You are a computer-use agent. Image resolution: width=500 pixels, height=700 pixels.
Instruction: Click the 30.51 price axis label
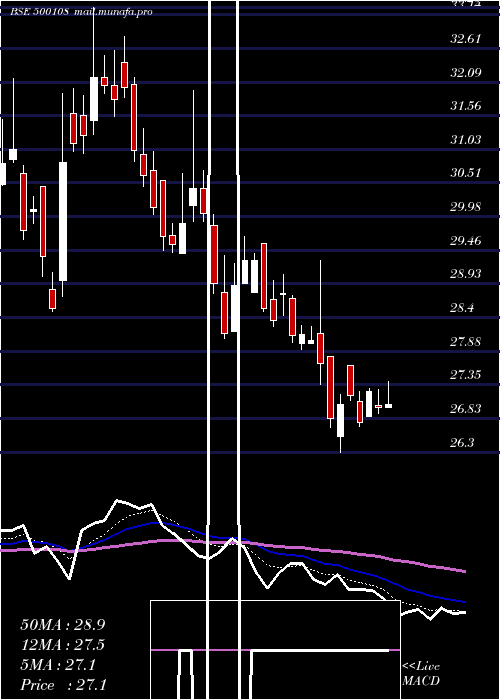pos(466,173)
